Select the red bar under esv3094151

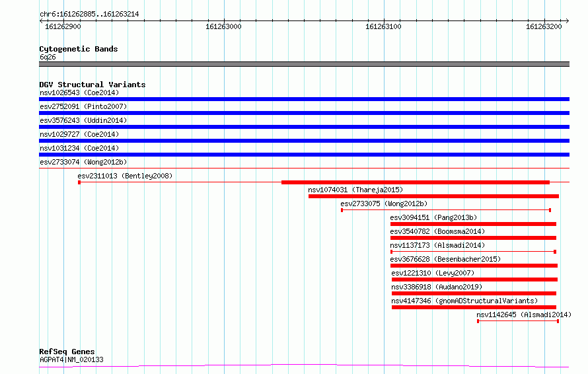473,224
